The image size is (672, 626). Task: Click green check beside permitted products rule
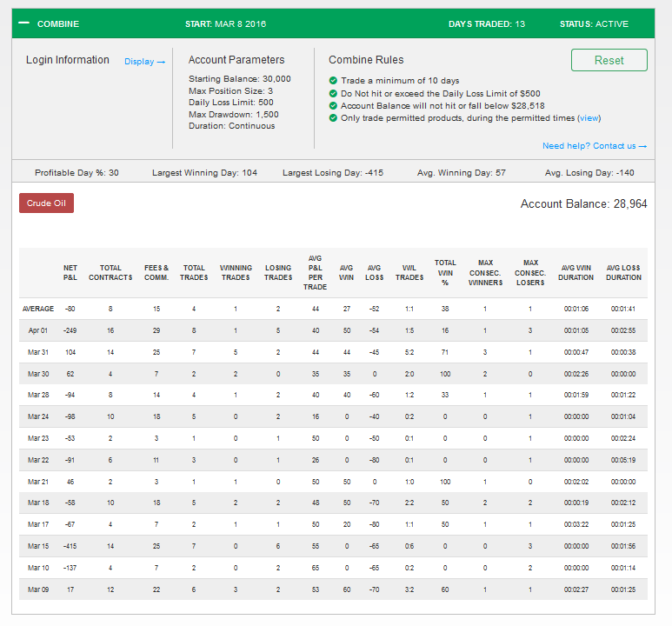[333, 118]
